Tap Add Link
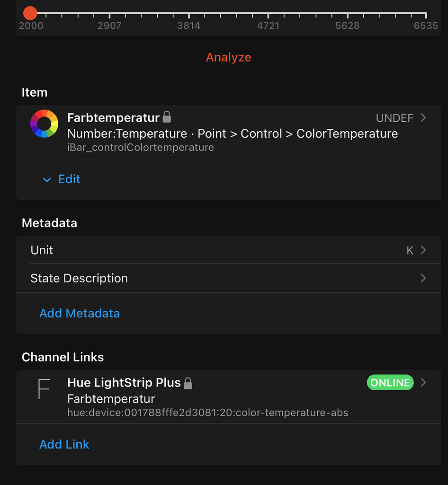Image resolution: width=448 pixels, height=485 pixels. tap(64, 444)
